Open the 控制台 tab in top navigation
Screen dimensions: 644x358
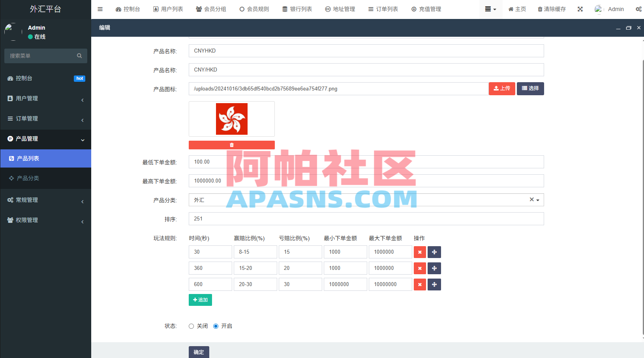coord(128,9)
